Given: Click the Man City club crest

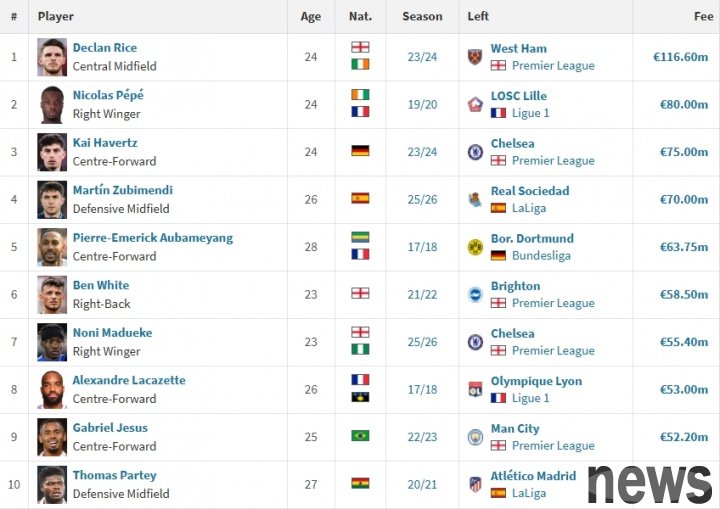Looking at the screenshot, I should [475, 437].
